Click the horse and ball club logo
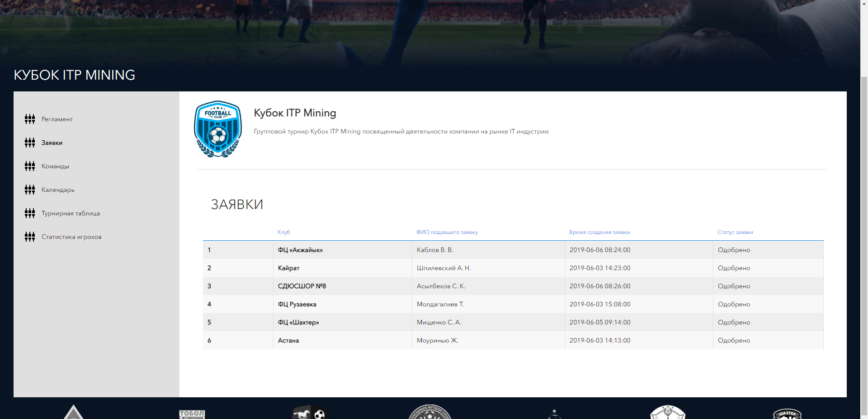Screen dimensions: 868x419 [x=311, y=412]
